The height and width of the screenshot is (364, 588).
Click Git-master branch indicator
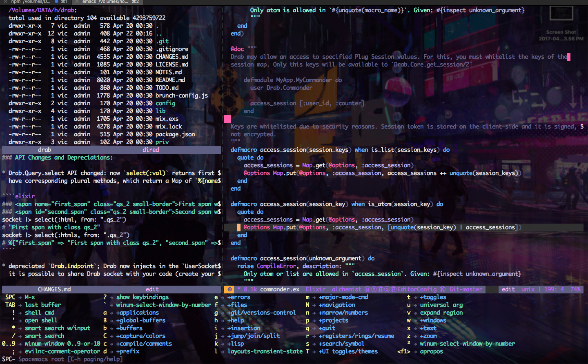[466, 289]
